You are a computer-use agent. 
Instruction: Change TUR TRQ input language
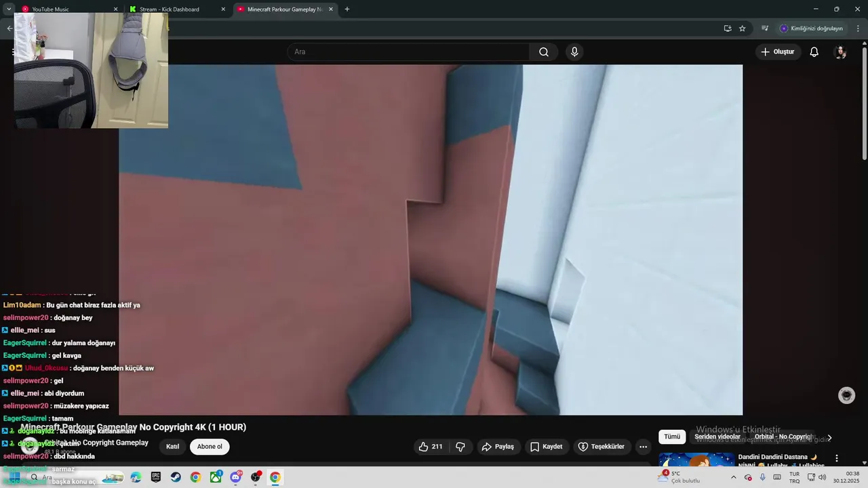click(794, 477)
